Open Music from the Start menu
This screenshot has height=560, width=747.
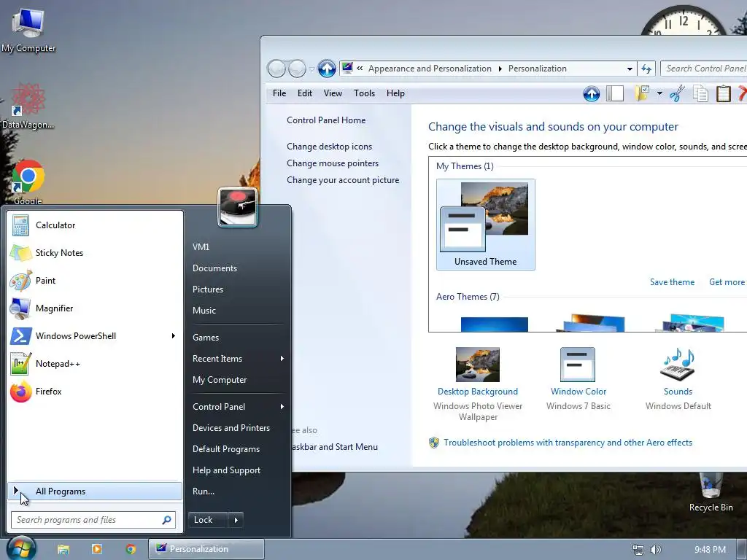coord(204,311)
